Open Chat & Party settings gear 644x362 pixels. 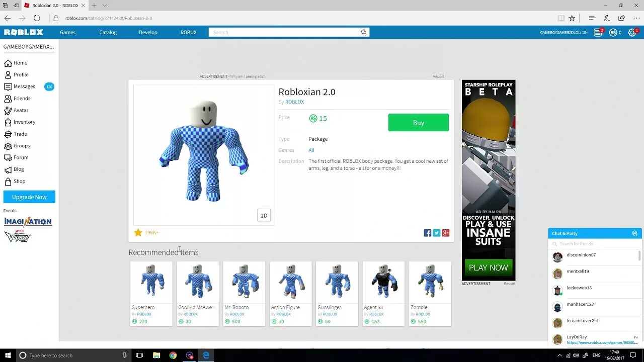tap(634, 233)
